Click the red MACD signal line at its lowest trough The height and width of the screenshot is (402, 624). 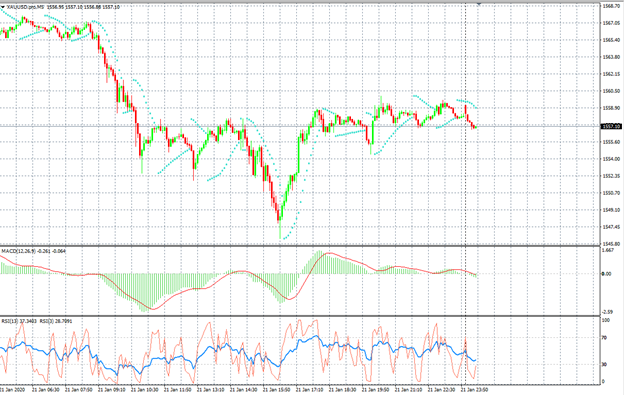[x=153, y=309]
